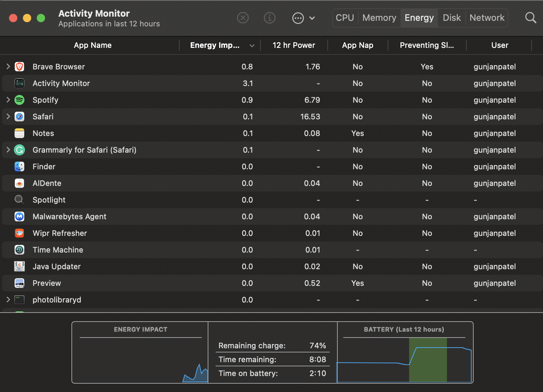Click the Java Updater icon
Viewport: 543px width, 392px height.
pyautogui.click(x=19, y=266)
